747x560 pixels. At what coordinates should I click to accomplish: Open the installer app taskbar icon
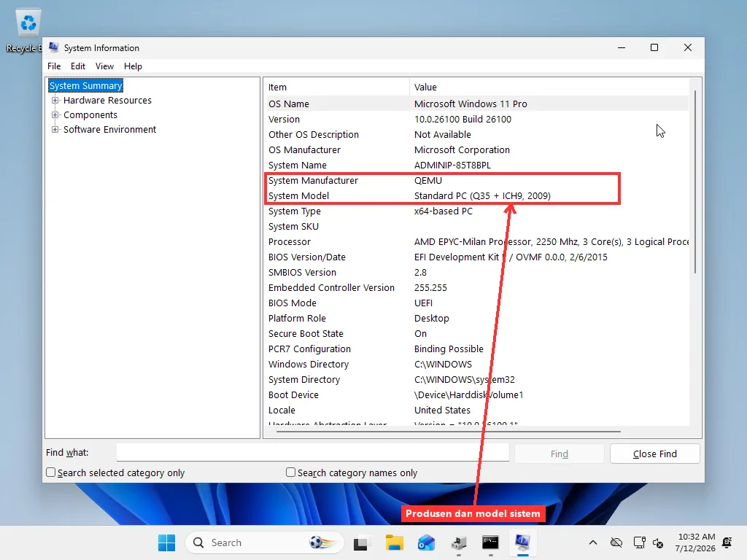459,542
